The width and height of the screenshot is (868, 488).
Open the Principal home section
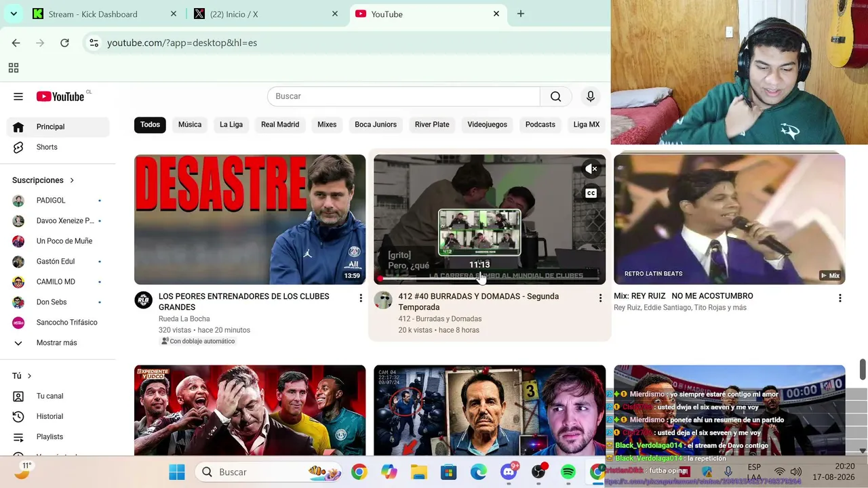click(58, 127)
